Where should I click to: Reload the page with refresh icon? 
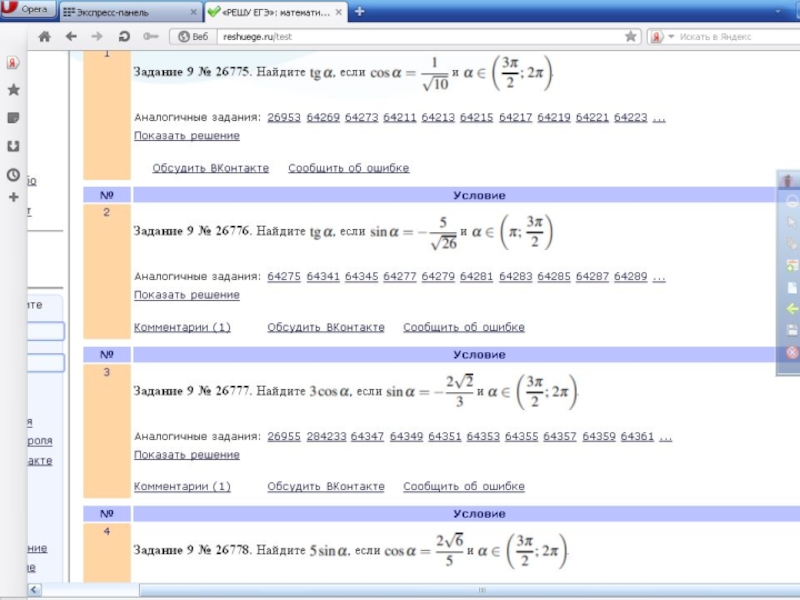tap(124, 36)
